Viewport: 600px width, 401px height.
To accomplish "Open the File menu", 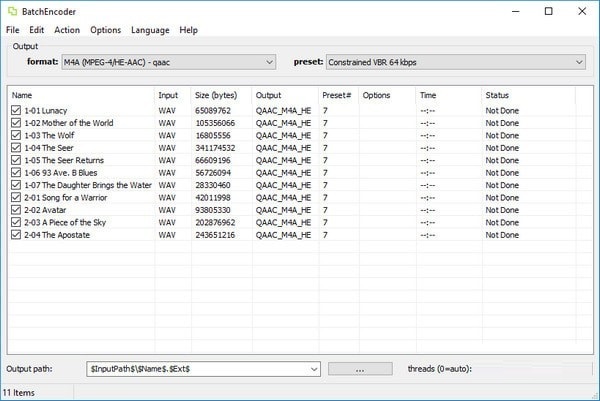I will click(x=12, y=30).
